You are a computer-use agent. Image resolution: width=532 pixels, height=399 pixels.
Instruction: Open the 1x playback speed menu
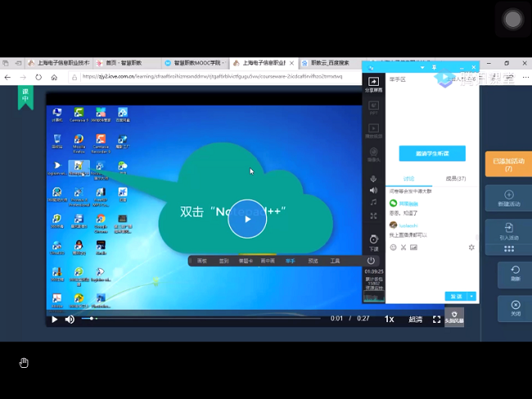coord(390,319)
